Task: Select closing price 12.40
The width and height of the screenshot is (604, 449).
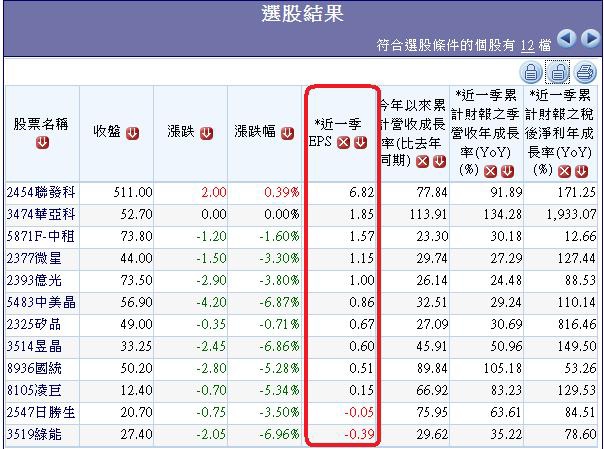Action: [x=136, y=390]
